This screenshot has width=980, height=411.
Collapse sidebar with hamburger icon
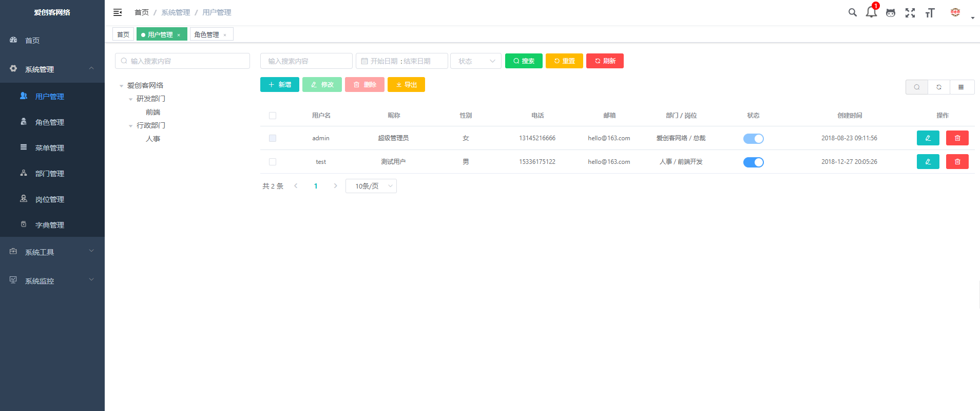click(x=118, y=12)
